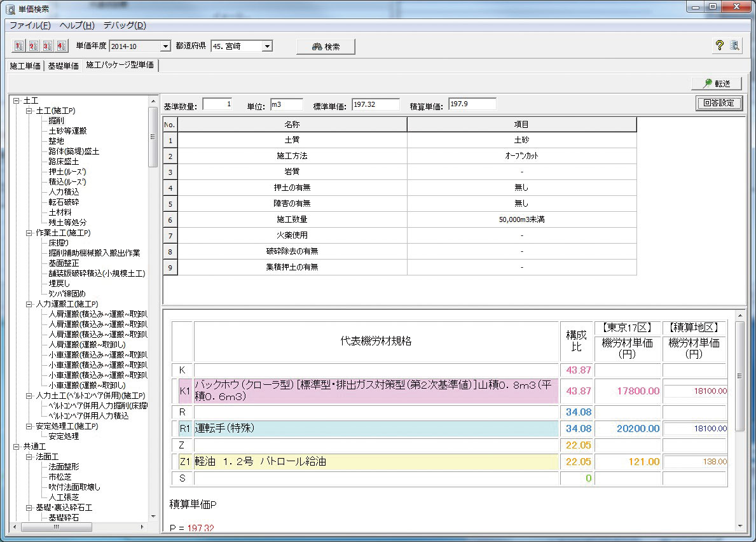Viewport: 756px width, 542px height.
Task: Collapse the 人力土工(ベルトコンベア併用) tree node
Action: [x=29, y=396]
